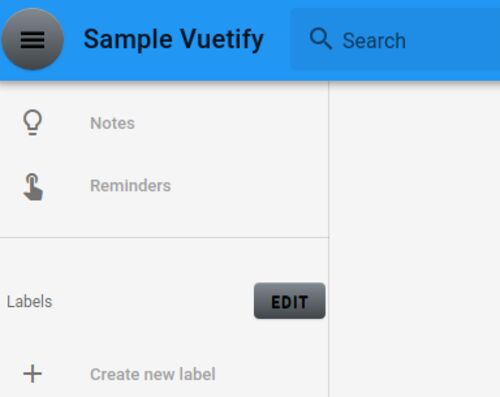Click the Search placeholder text

point(374,41)
